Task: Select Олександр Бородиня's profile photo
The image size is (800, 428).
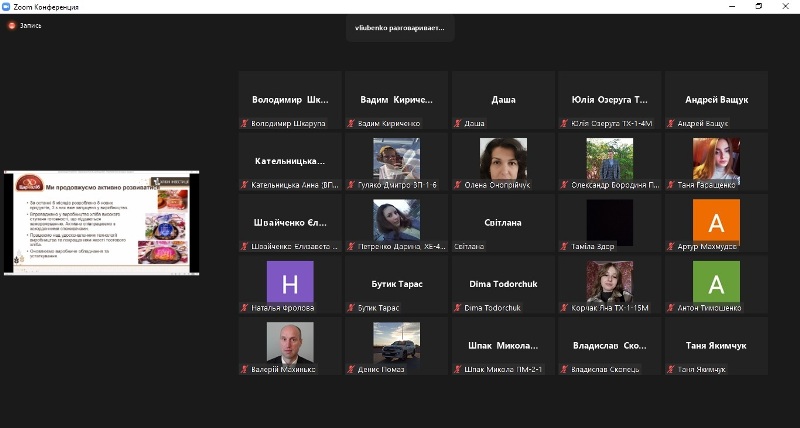Action: click(610, 159)
